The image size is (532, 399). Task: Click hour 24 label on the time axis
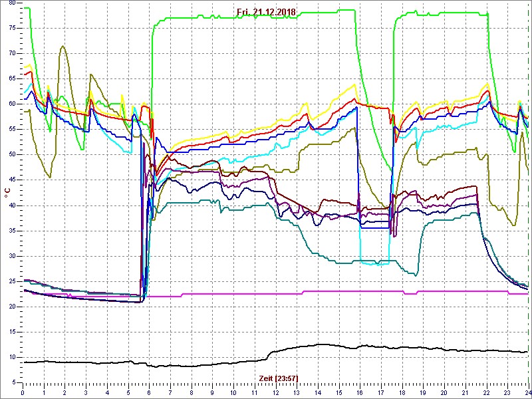point(527,392)
